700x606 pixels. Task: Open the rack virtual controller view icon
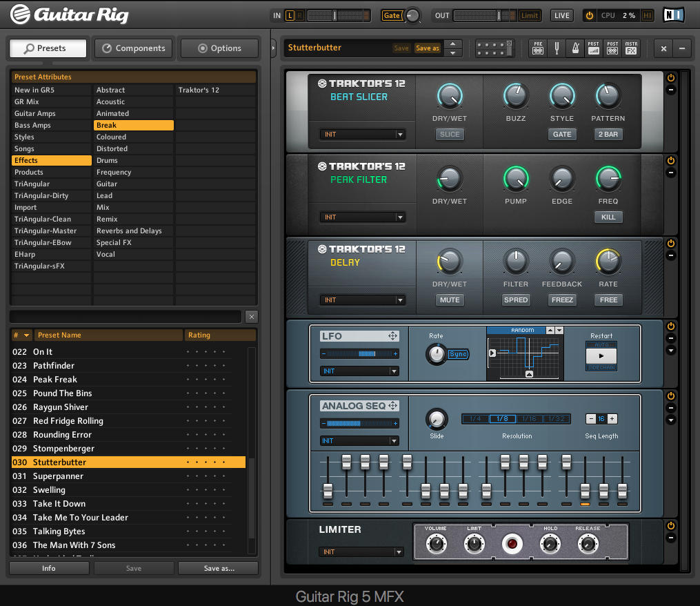tap(494, 48)
